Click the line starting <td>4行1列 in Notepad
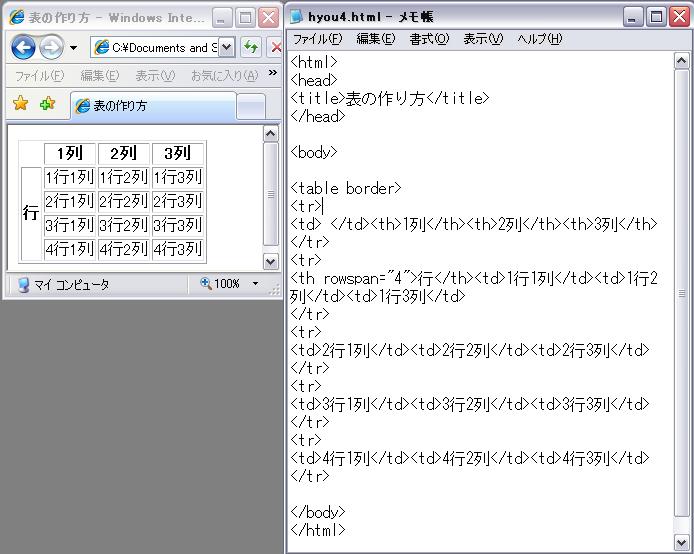 click(470, 458)
